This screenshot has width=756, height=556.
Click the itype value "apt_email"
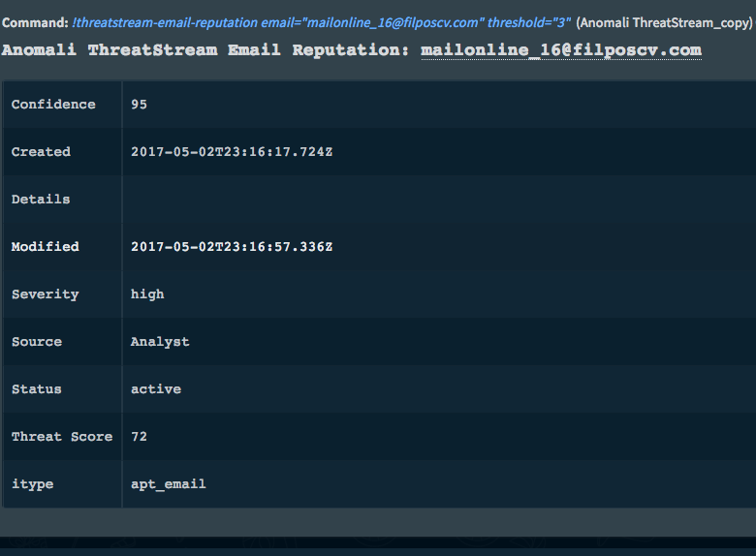(x=169, y=484)
